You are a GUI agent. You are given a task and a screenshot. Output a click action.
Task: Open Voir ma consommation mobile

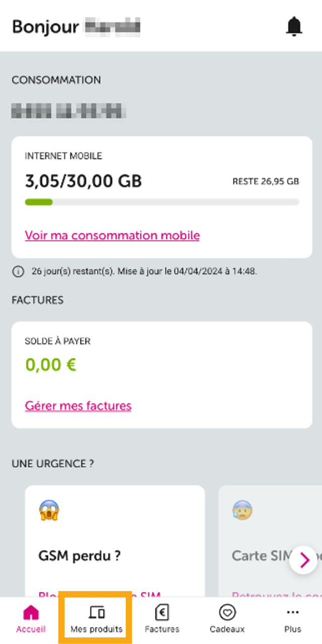[x=112, y=235]
